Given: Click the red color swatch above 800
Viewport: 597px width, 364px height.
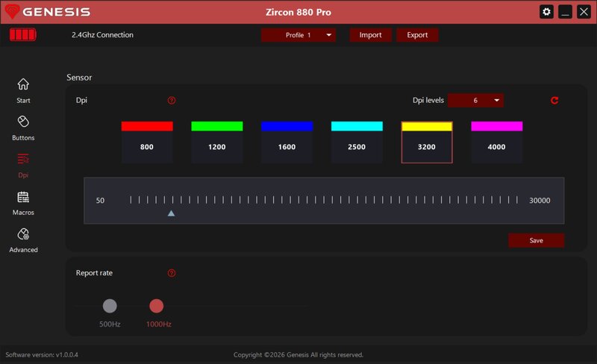Looking at the screenshot, I should 147,126.
